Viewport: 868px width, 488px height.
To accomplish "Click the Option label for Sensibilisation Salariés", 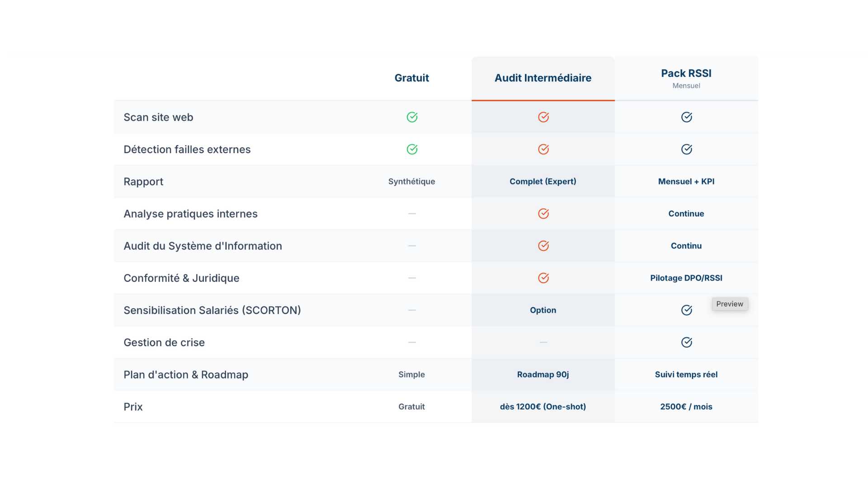I will (542, 310).
